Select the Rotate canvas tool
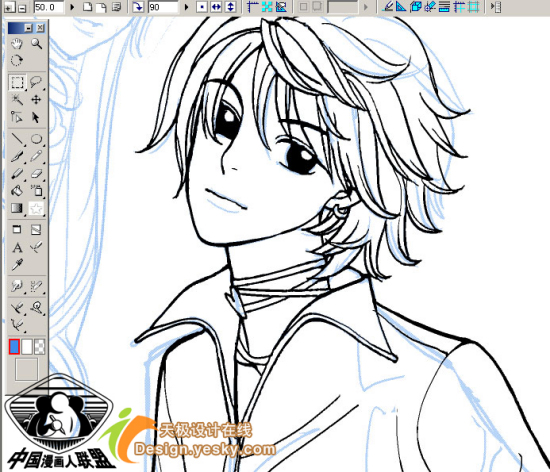The height and width of the screenshot is (472, 550). (16, 60)
